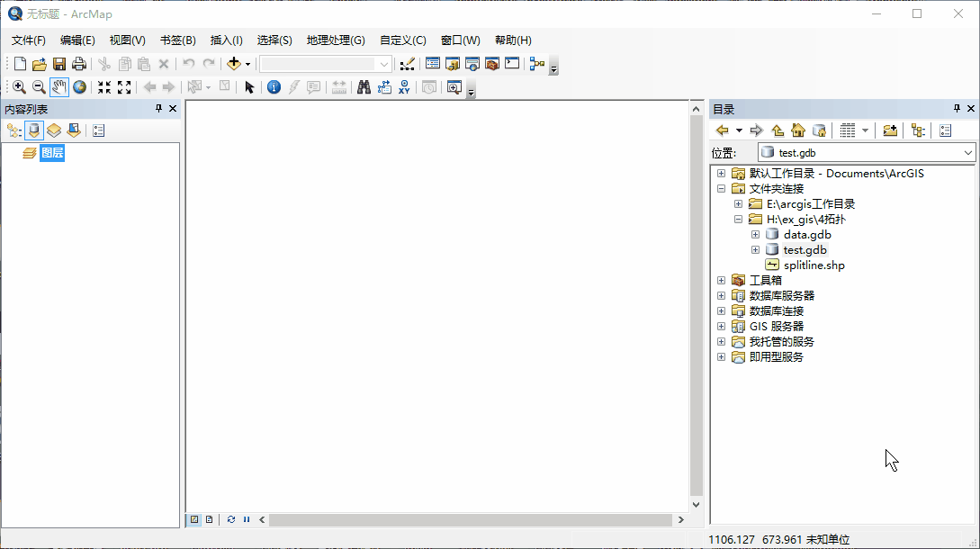Open the 文件(F) menu

[29, 40]
